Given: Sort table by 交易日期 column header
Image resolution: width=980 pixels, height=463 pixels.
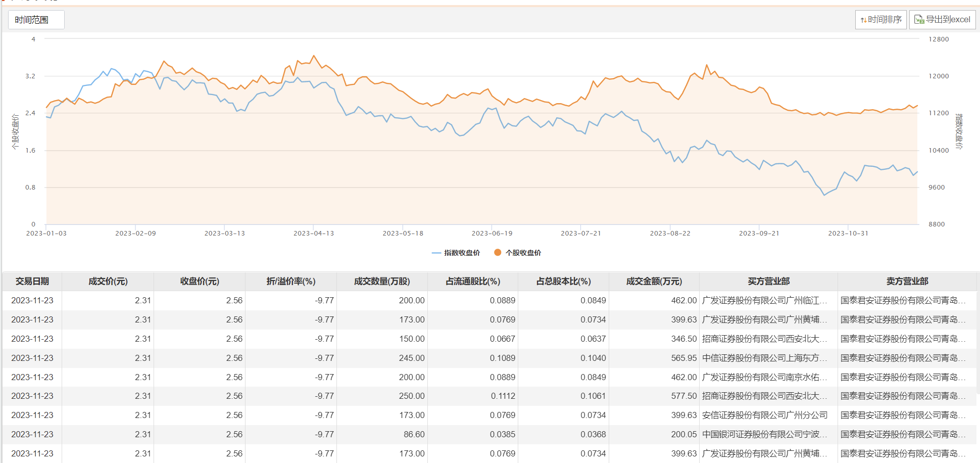Looking at the screenshot, I should [x=32, y=282].
